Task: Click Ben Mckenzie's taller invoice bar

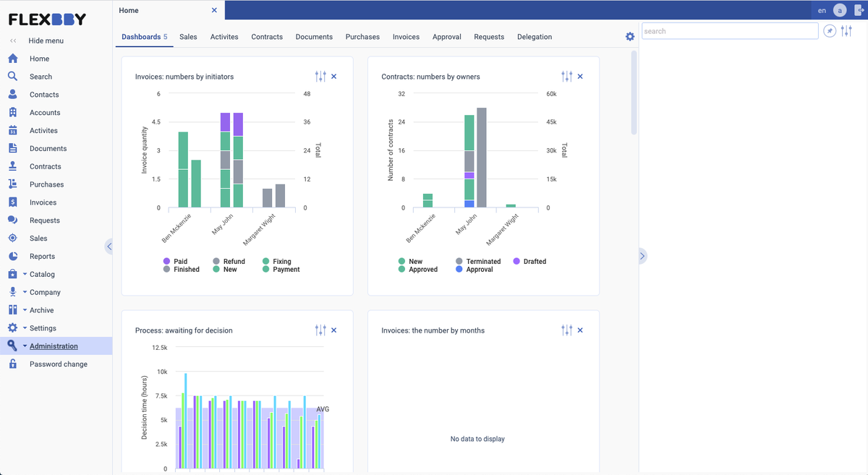Action: click(183, 170)
